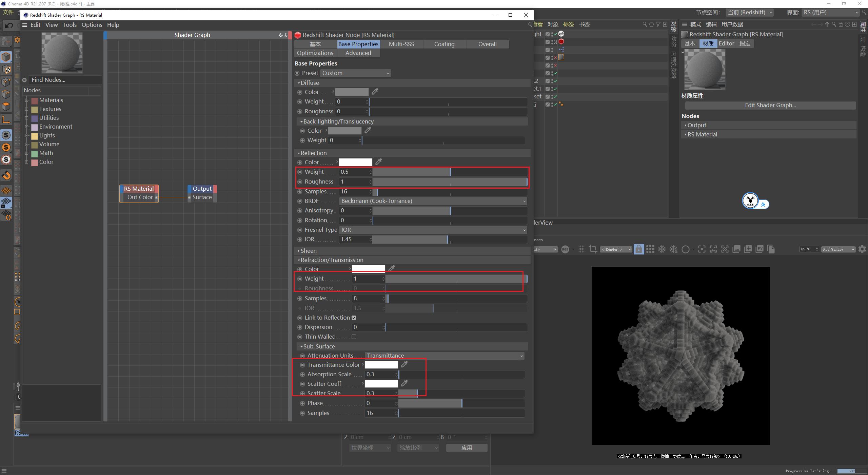
Task: Open the Tools menu in the Shader Graph window
Action: pyautogui.click(x=70, y=25)
